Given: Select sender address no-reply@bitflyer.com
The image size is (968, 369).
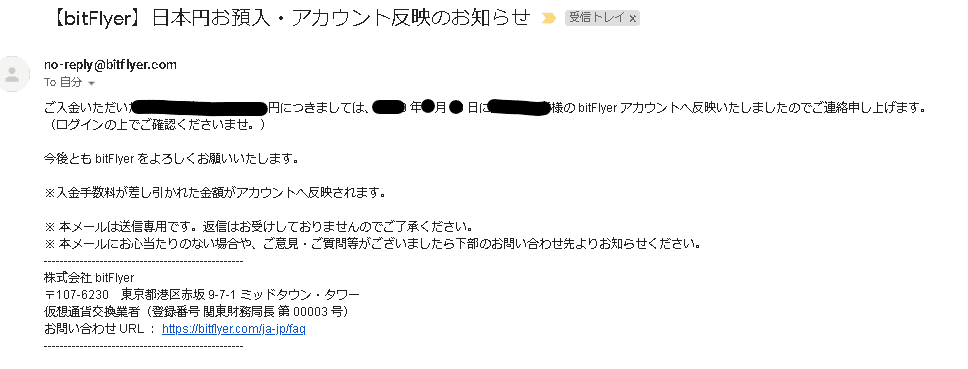Looking at the screenshot, I should click(111, 65).
